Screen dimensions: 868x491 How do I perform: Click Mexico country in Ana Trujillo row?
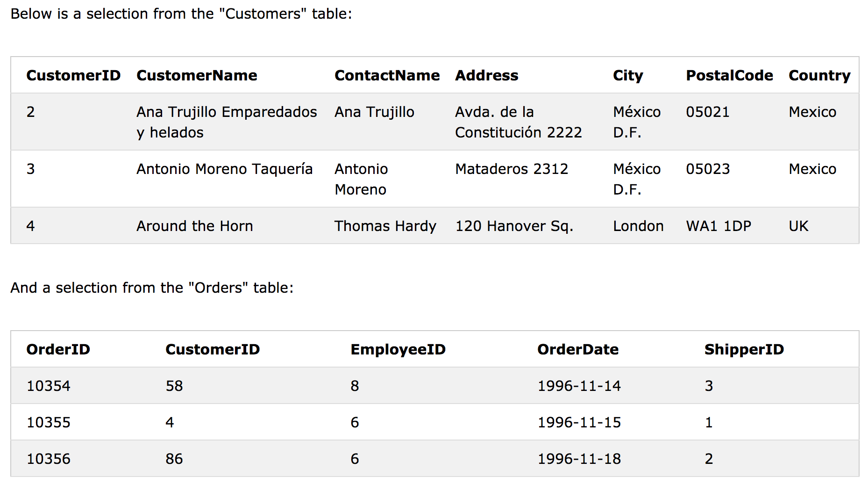coord(812,112)
